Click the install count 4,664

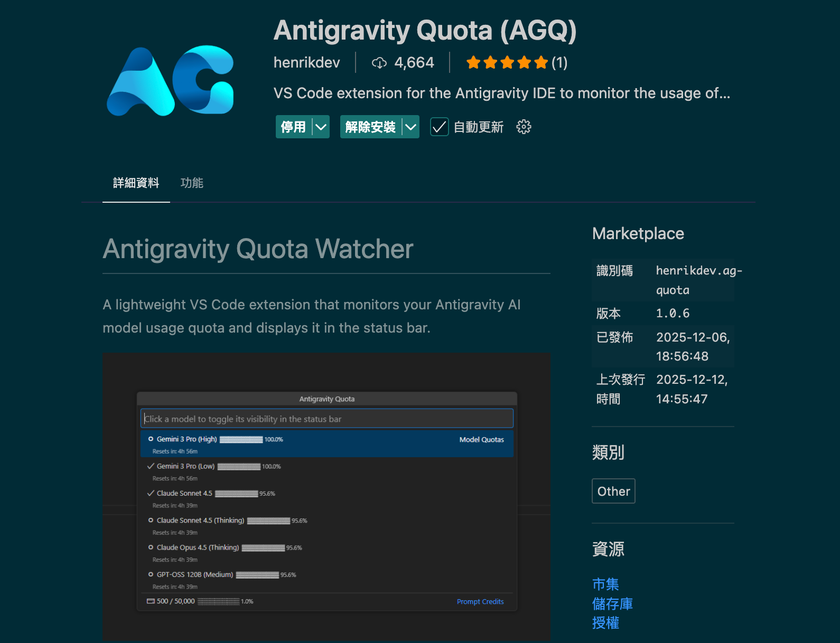coord(414,63)
